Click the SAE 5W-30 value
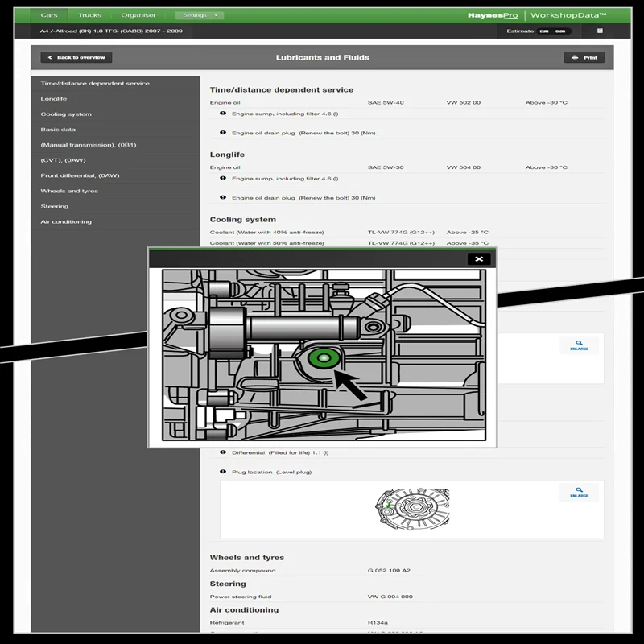The width and height of the screenshot is (644, 644). [x=386, y=167]
